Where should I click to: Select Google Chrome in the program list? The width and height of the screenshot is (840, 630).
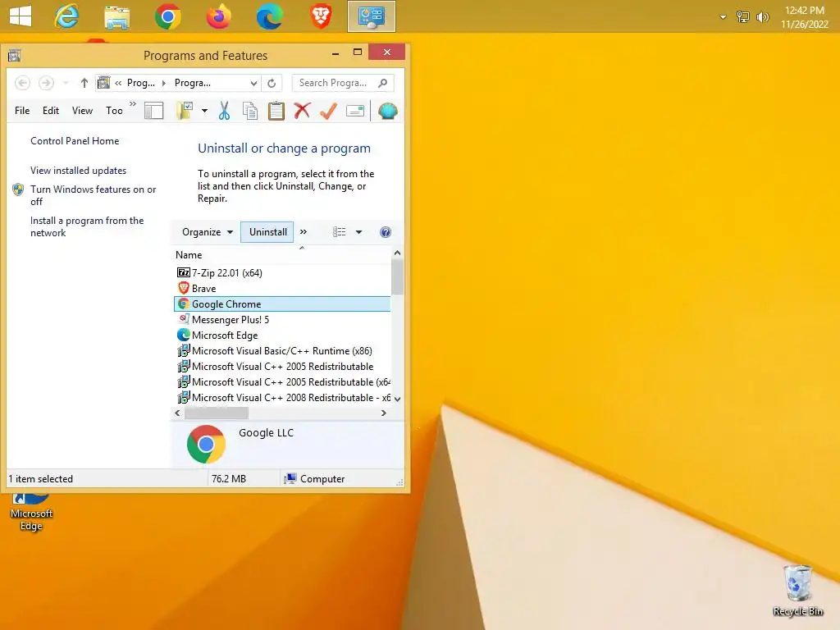(x=282, y=304)
